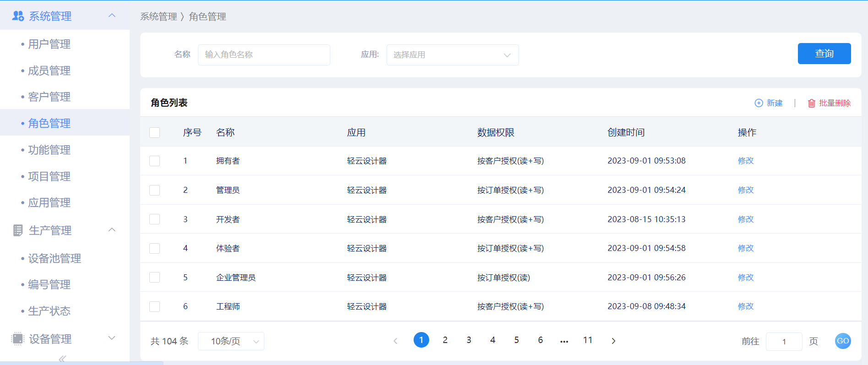This screenshot has height=365, width=868.
Task: Collapse the 系统管理 menu chevron
Action: (x=112, y=16)
